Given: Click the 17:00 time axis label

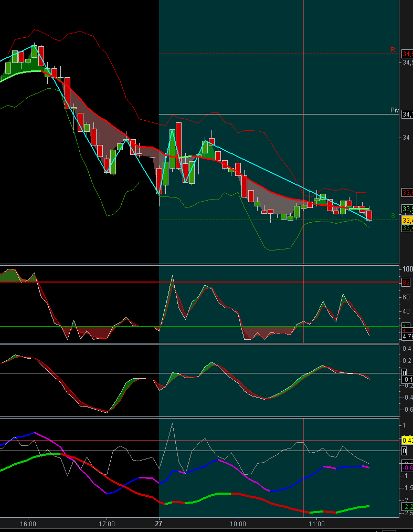Looking at the screenshot, I should pyautogui.click(x=107, y=524).
